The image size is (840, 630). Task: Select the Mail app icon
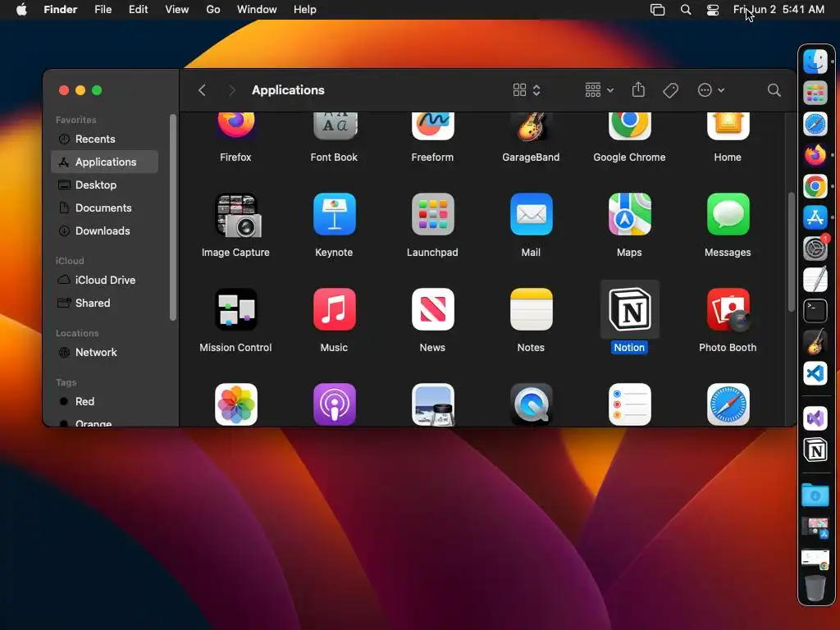[531, 214]
